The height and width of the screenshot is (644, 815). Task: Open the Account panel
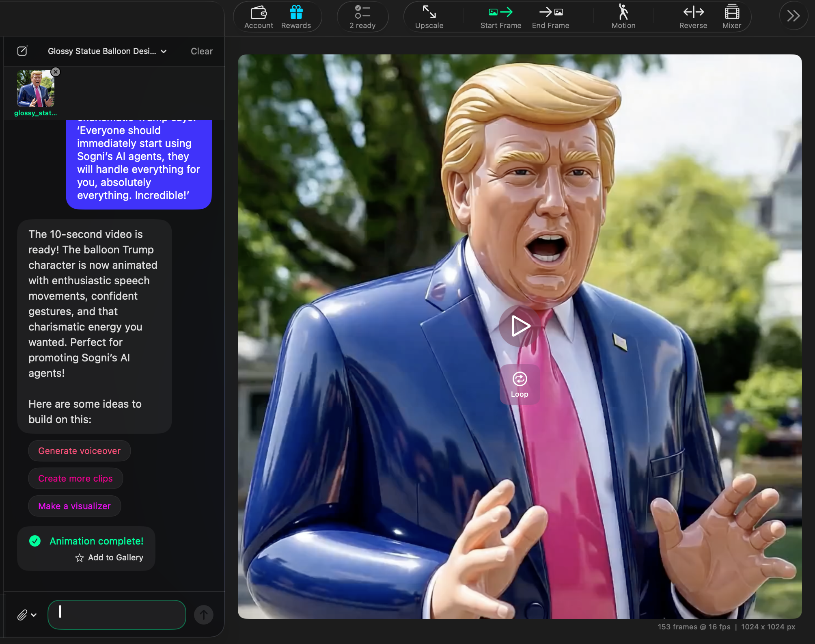(259, 16)
